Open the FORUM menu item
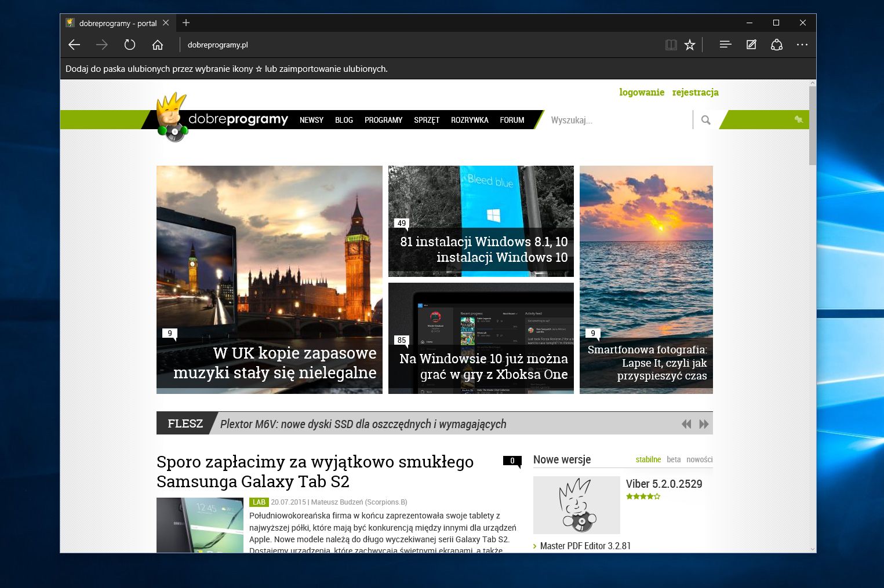 [512, 120]
